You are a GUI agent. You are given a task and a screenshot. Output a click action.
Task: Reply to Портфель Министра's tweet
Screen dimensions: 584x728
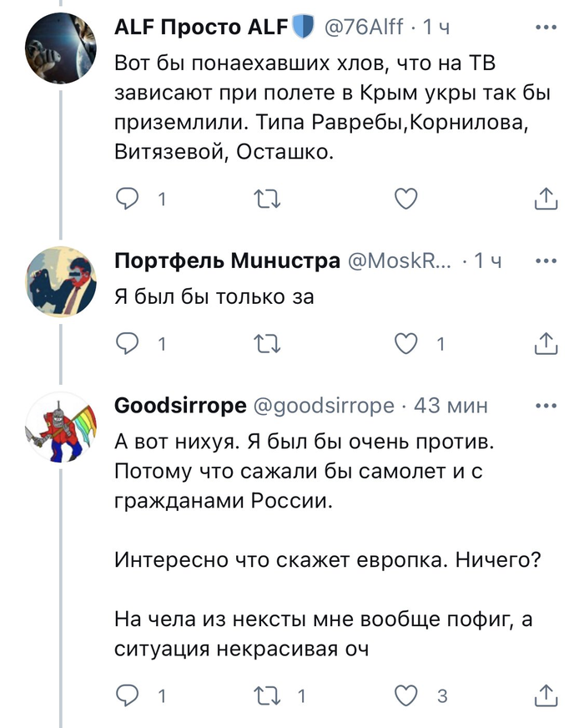128,343
